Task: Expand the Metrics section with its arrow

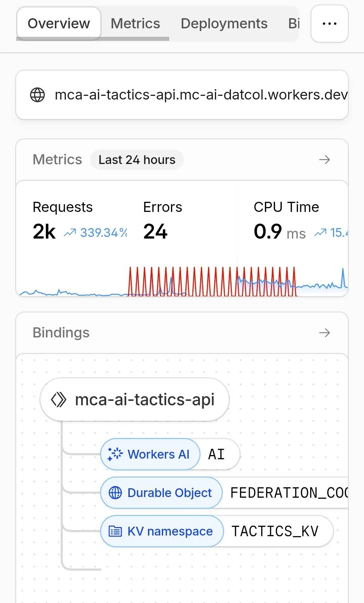Action: tap(325, 160)
